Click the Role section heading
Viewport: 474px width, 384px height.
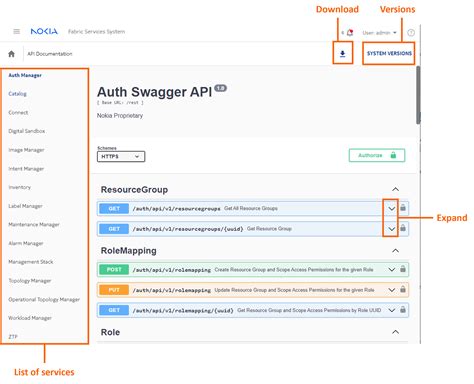pos(110,332)
